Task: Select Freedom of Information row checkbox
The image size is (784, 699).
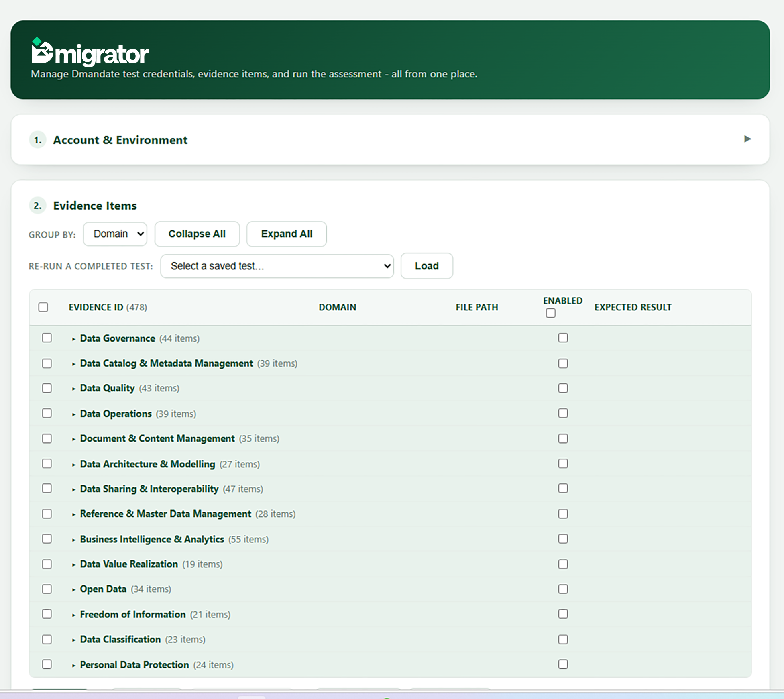Action: [47, 614]
